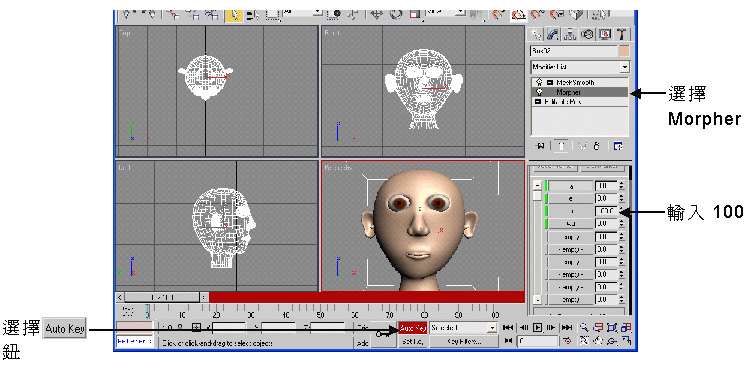Image resolution: width=749 pixels, height=375 pixels.
Task: Click Morpher channel button "e"
Action: pyautogui.click(x=570, y=198)
